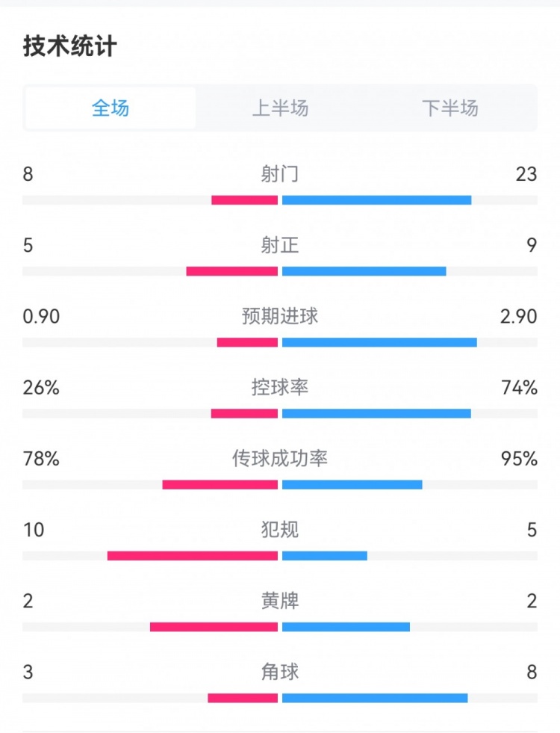
Task: Click the pink bar under 犯规
Action: point(193,556)
